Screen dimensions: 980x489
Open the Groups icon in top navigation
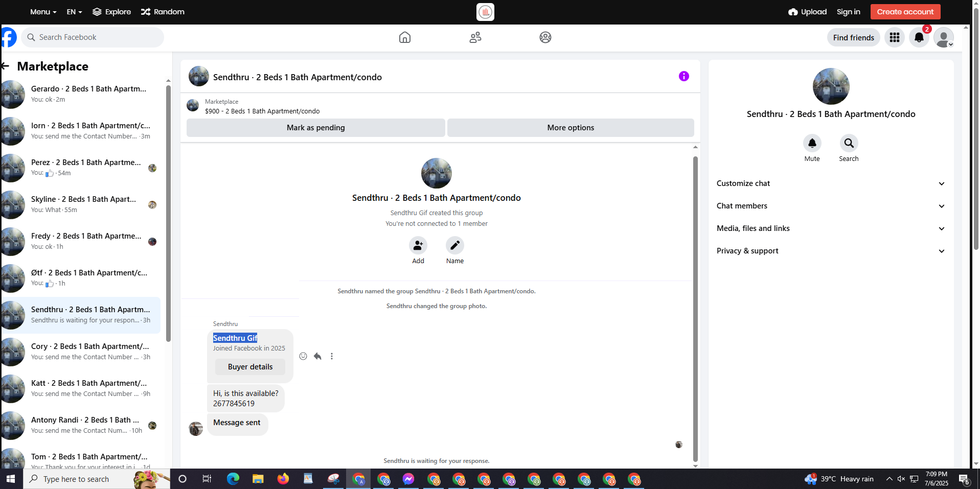click(545, 37)
